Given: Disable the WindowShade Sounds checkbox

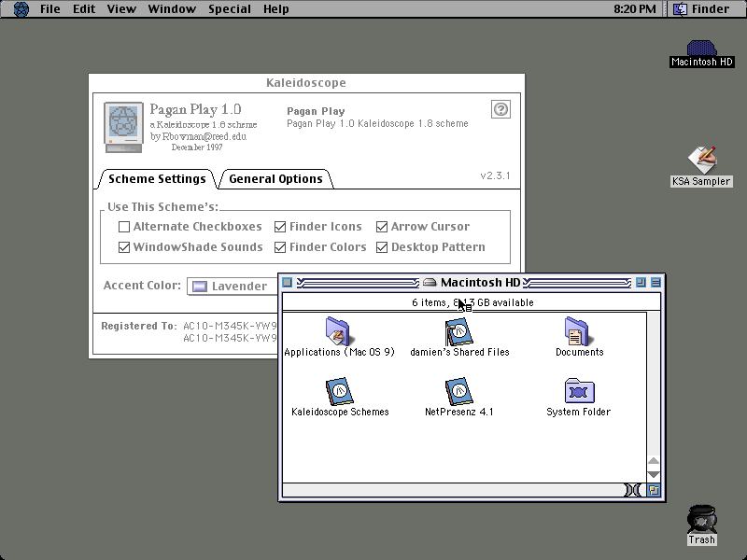Looking at the screenshot, I should pyautogui.click(x=124, y=247).
